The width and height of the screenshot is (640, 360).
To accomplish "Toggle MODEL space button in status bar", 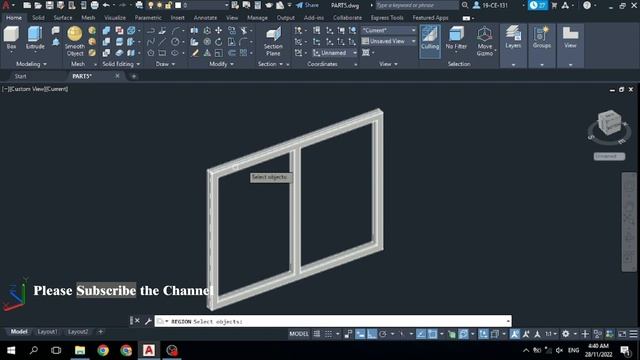I will pyautogui.click(x=299, y=334).
